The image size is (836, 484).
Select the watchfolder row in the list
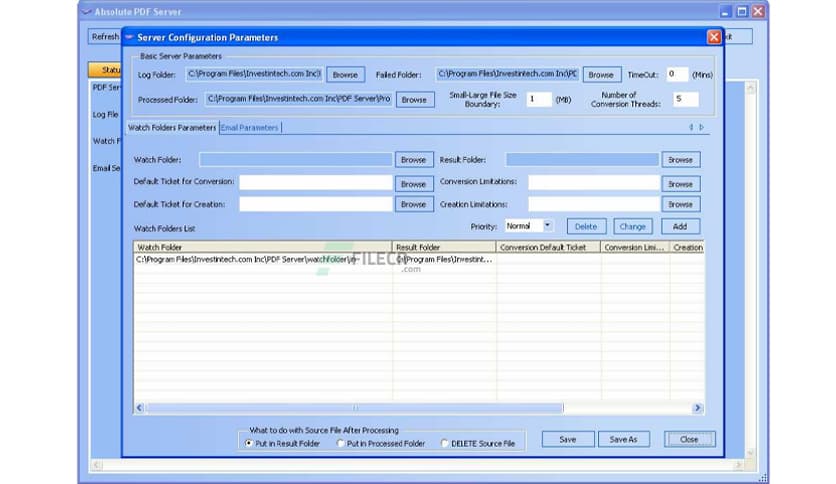[419, 260]
